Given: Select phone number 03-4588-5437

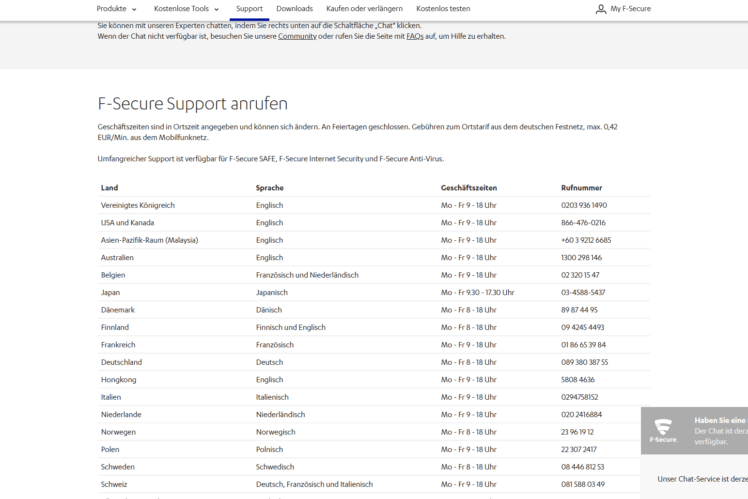Looking at the screenshot, I should pos(583,292).
